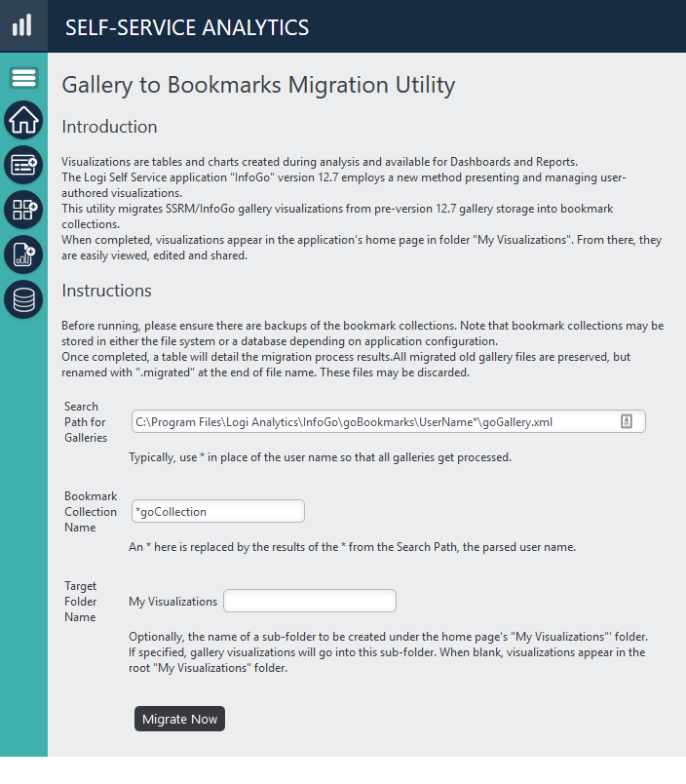
Task: Click the Search Path for Galleries label
Action: 86,422
